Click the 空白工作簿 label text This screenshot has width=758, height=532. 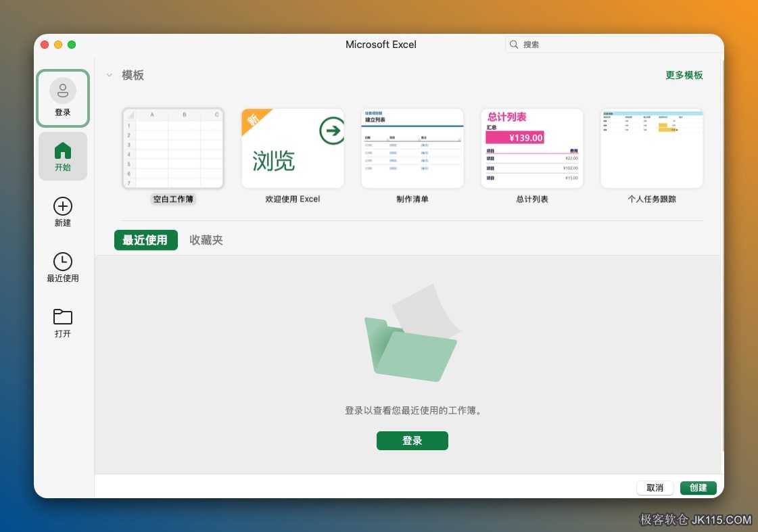point(173,199)
